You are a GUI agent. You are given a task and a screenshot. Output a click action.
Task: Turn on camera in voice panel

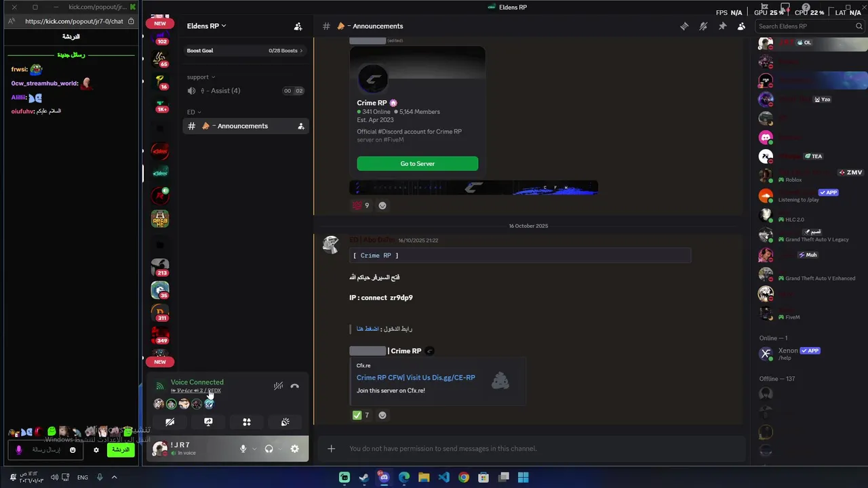170,422
